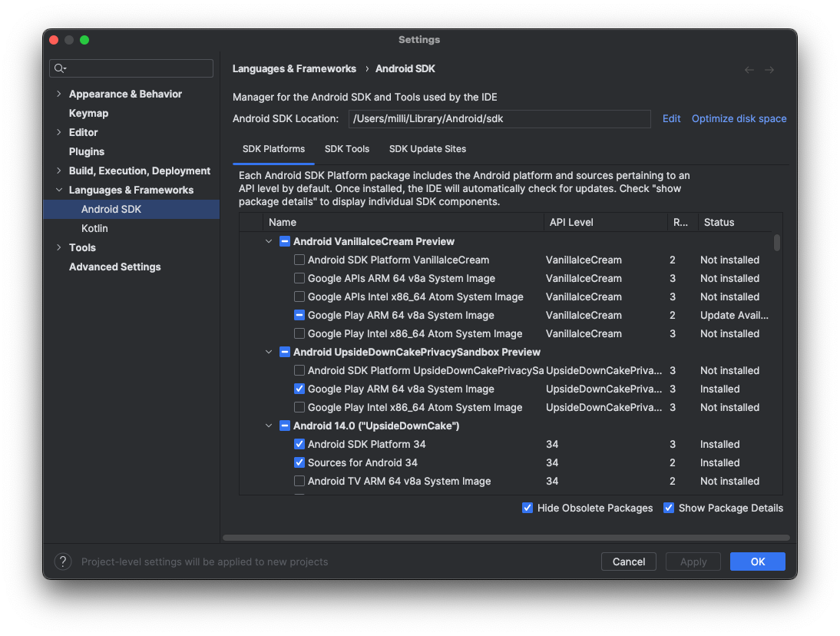Click the horizontal scrollbar at bottom
This screenshot has height=636, width=840.
(x=505, y=538)
